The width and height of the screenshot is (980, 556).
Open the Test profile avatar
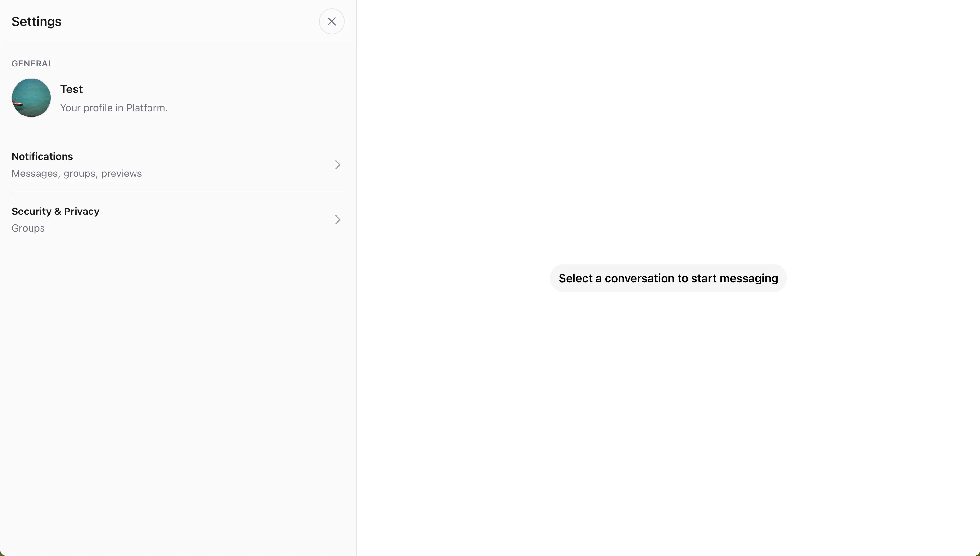click(x=31, y=98)
